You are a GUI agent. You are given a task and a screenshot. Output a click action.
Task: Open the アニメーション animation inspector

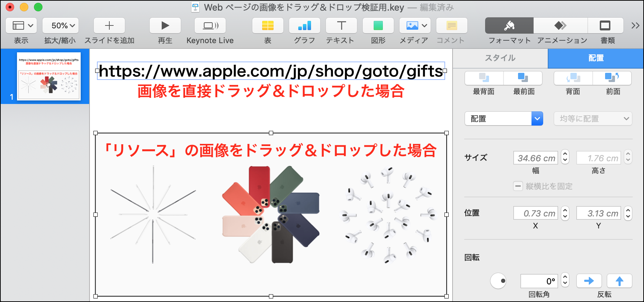click(x=560, y=25)
